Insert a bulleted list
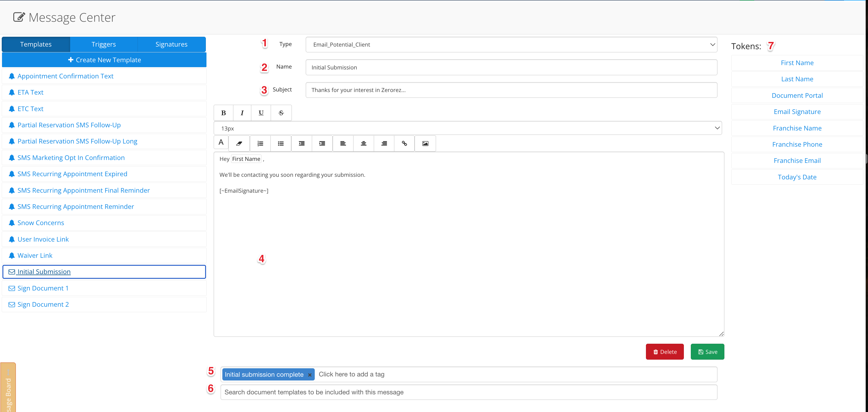The image size is (868, 412). pyautogui.click(x=281, y=144)
